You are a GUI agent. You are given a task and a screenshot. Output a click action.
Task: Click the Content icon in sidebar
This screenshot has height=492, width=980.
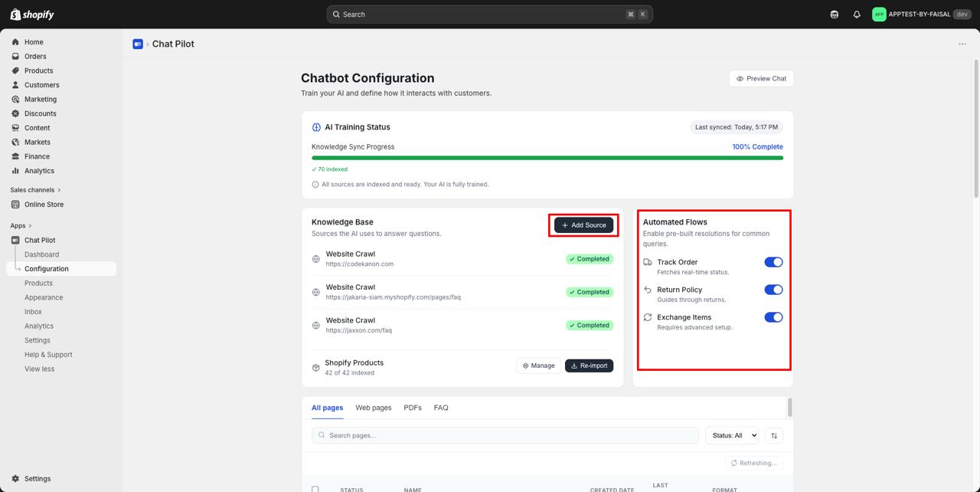(15, 128)
